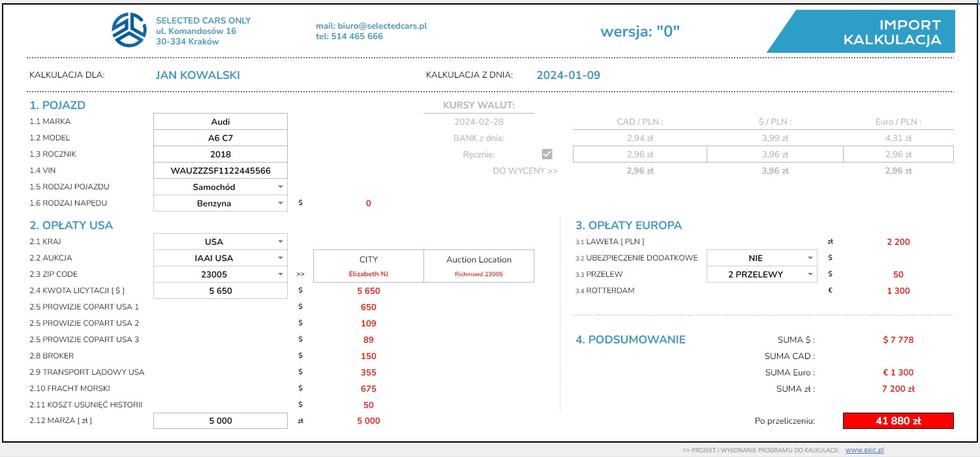Click the Selected Cars Only logo
Viewport: 980px width, 457px height.
pos(129,30)
